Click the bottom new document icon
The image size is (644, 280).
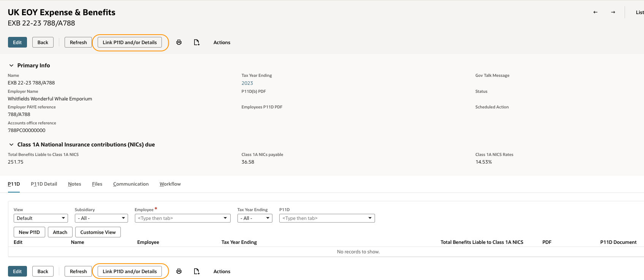coord(197,271)
